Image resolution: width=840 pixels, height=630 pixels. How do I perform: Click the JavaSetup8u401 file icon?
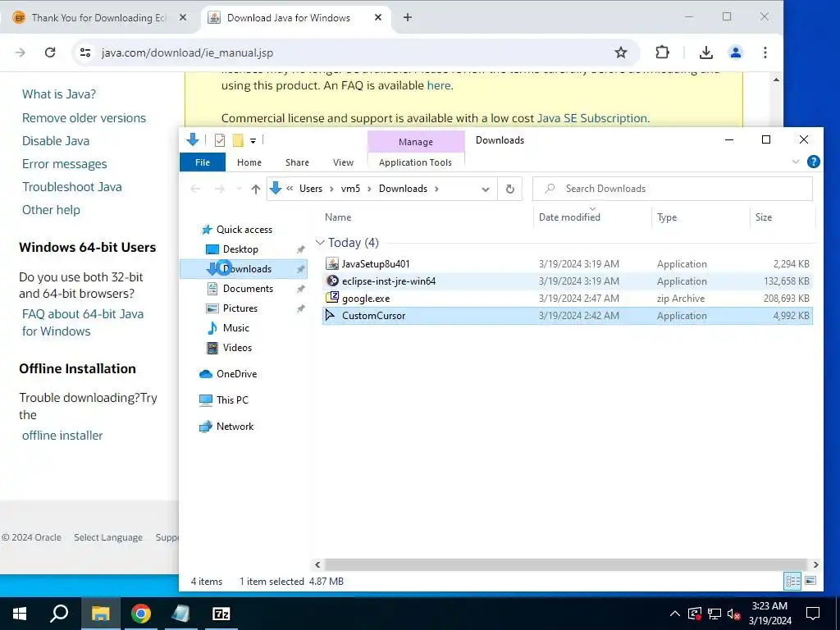tap(332, 263)
